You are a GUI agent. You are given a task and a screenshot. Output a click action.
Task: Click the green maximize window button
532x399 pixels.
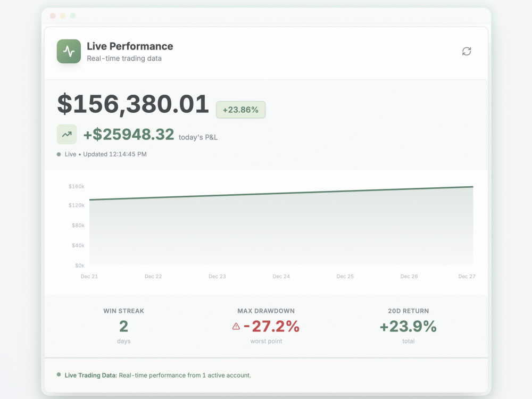click(72, 16)
